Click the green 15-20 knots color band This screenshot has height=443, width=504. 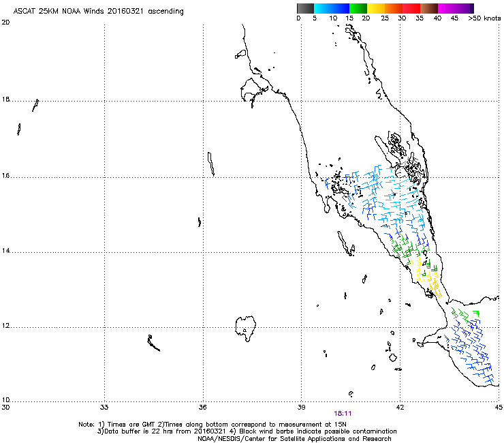358,8
